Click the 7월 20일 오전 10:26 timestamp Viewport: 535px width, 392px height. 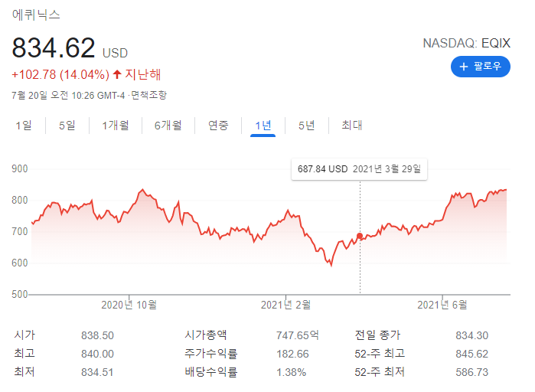click(x=68, y=95)
